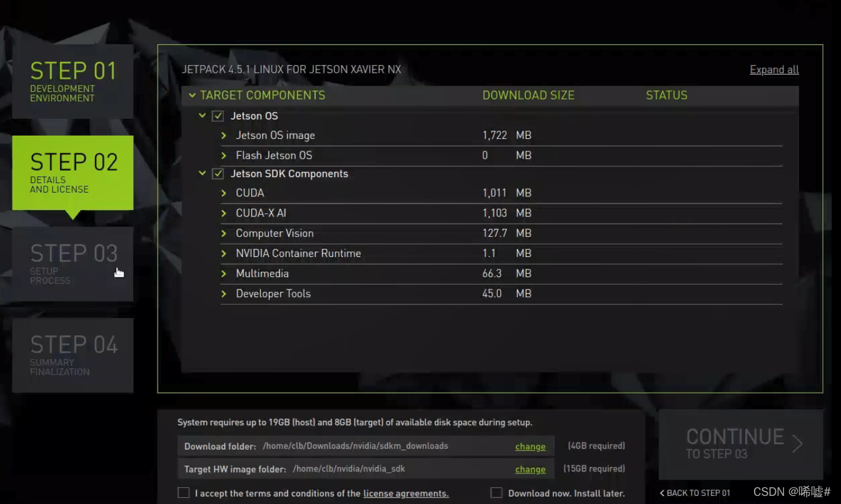Click the 1,722 MB download size value
Screen dimensions: 841x504
coord(507,135)
